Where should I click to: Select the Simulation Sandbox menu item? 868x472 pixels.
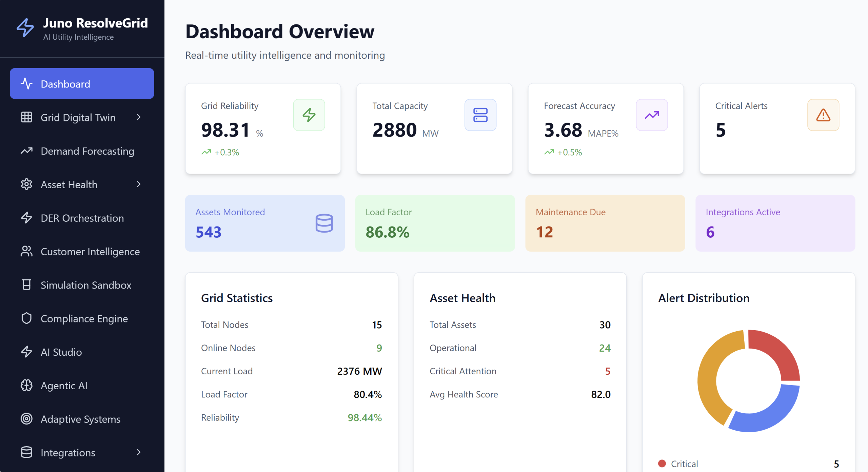pyautogui.click(x=86, y=285)
